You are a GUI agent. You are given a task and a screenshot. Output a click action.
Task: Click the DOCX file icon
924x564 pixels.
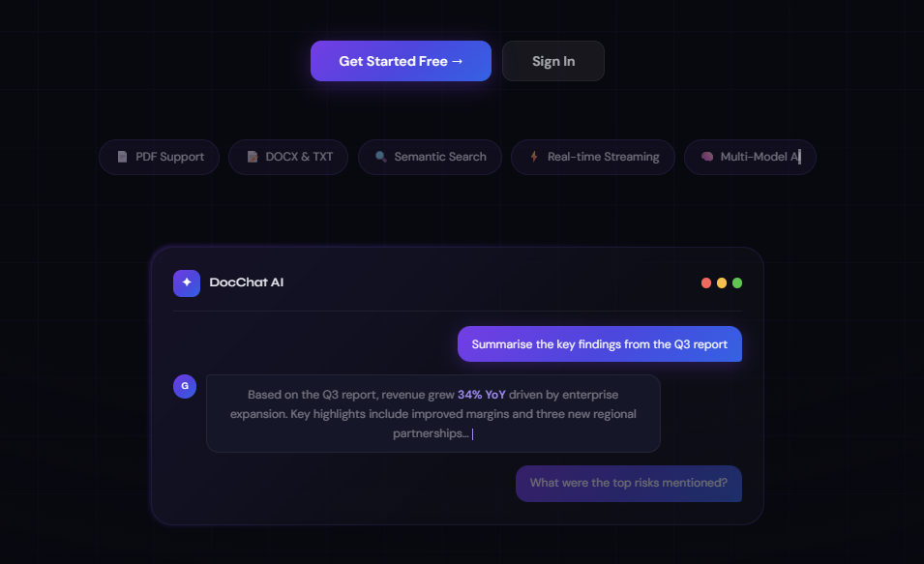(x=253, y=157)
